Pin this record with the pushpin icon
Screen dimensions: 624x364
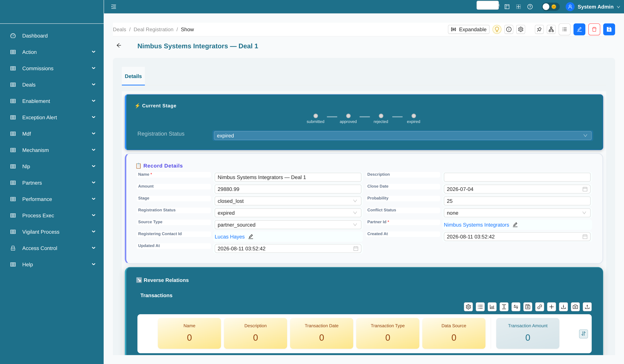pos(539,30)
